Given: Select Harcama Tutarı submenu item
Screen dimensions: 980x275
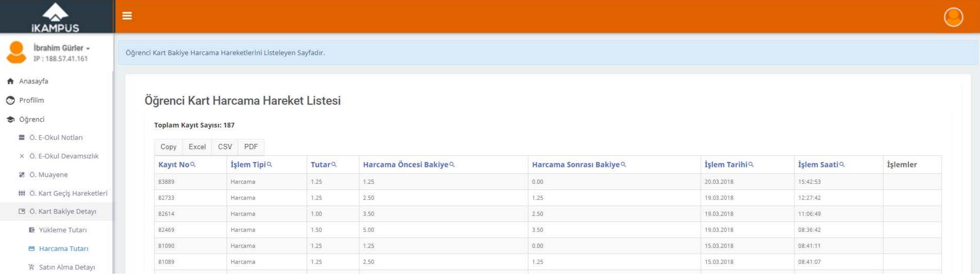Looking at the screenshot, I should click(x=63, y=249).
